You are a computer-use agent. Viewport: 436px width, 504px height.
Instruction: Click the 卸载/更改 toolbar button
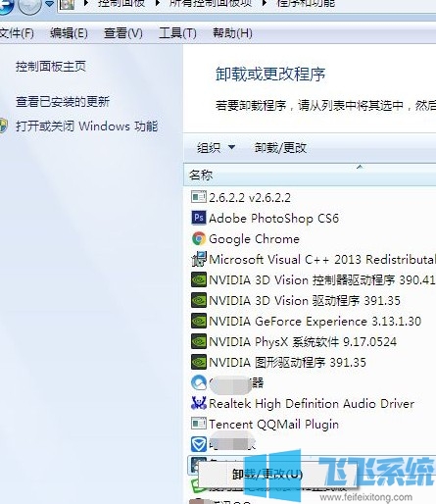pos(280,148)
